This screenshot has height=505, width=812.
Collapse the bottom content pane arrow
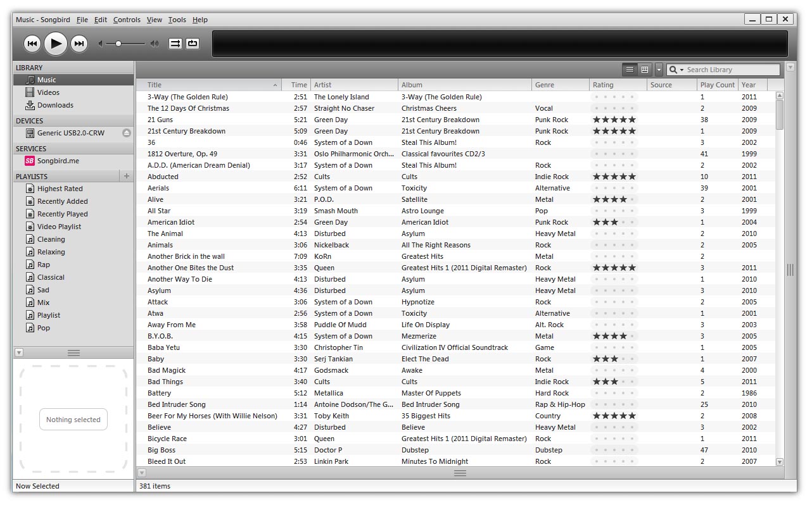tap(142, 473)
